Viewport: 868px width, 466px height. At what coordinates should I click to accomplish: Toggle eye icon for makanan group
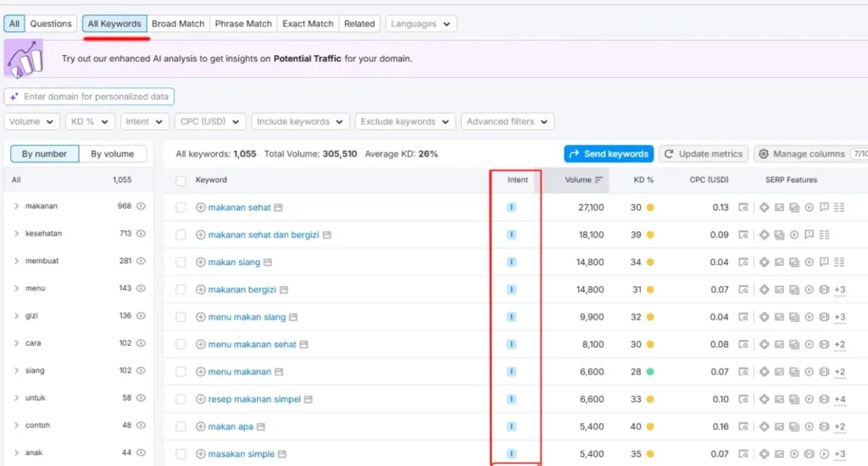pos(142,206)
